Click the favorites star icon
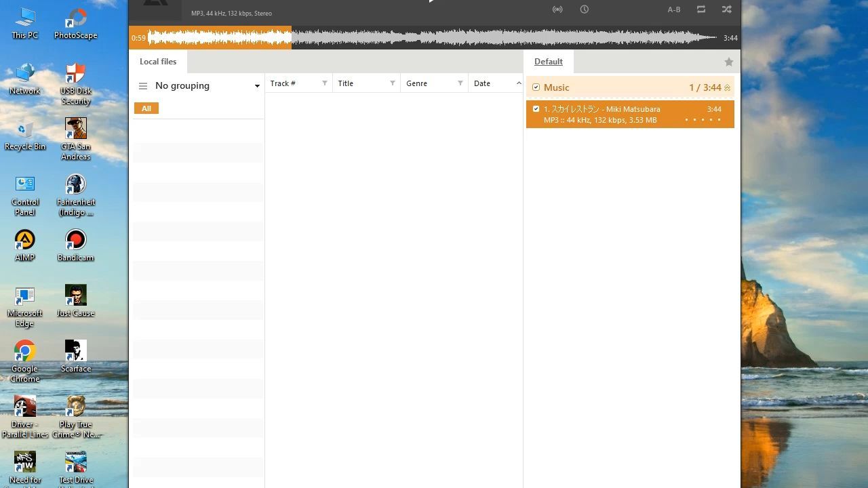868x488 pixels. [729, 62]
